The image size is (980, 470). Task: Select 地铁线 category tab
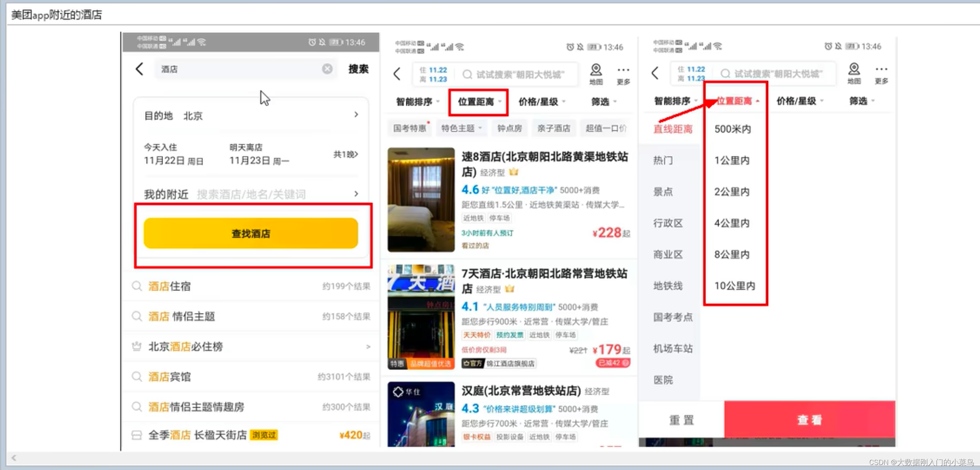pos(668,286)
